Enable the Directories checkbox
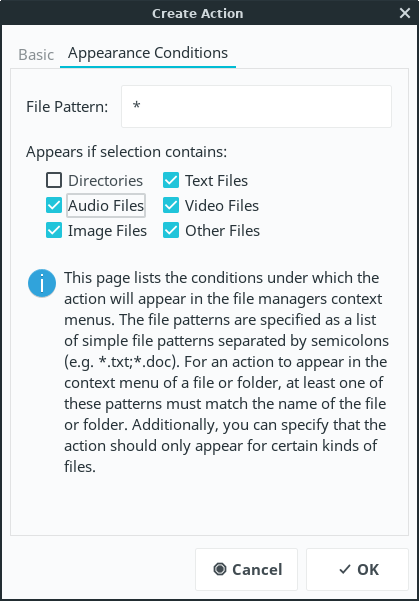Screen dimensions: 419x601 (54, 180)
